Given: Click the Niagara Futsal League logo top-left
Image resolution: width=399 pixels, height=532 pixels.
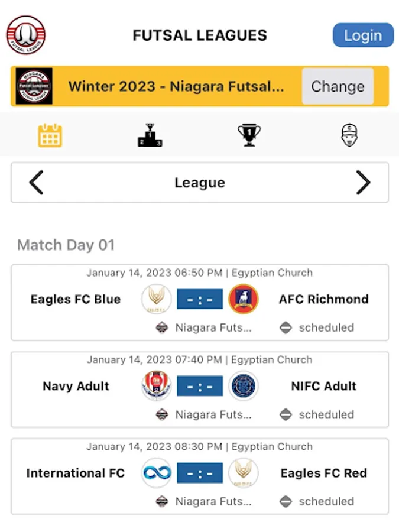Looking at the screenshot, I should pyautogui.click(x=26, y=35).
